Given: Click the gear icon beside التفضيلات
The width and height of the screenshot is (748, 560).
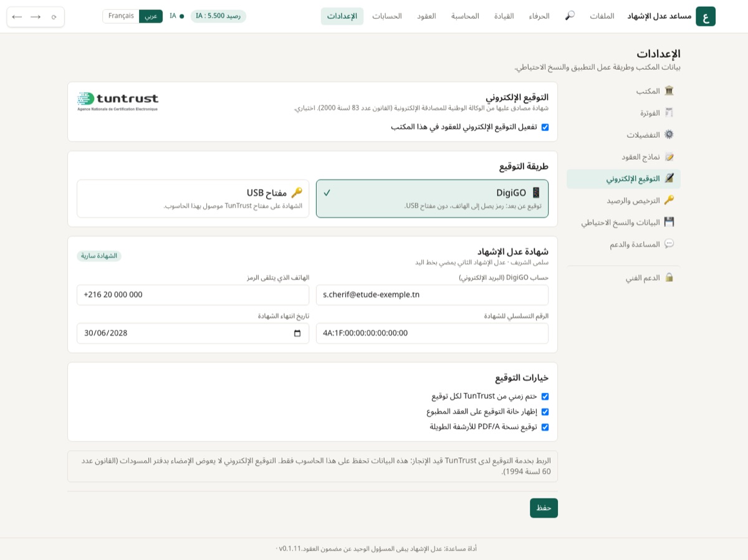Looking at the screenshot, I should coord(669,135).
